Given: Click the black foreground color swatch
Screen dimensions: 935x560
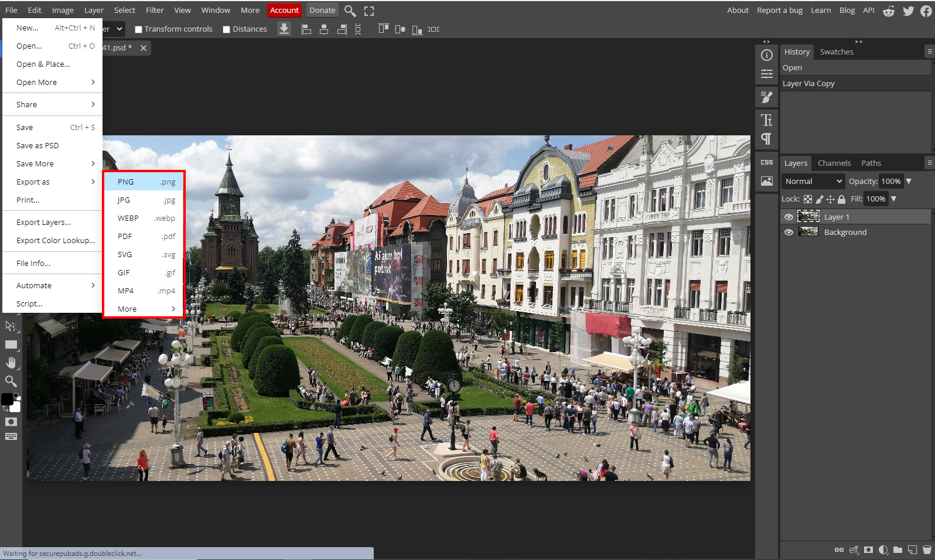Looking at the screenshot, I should pyautogui.click(x=7, y=399).
